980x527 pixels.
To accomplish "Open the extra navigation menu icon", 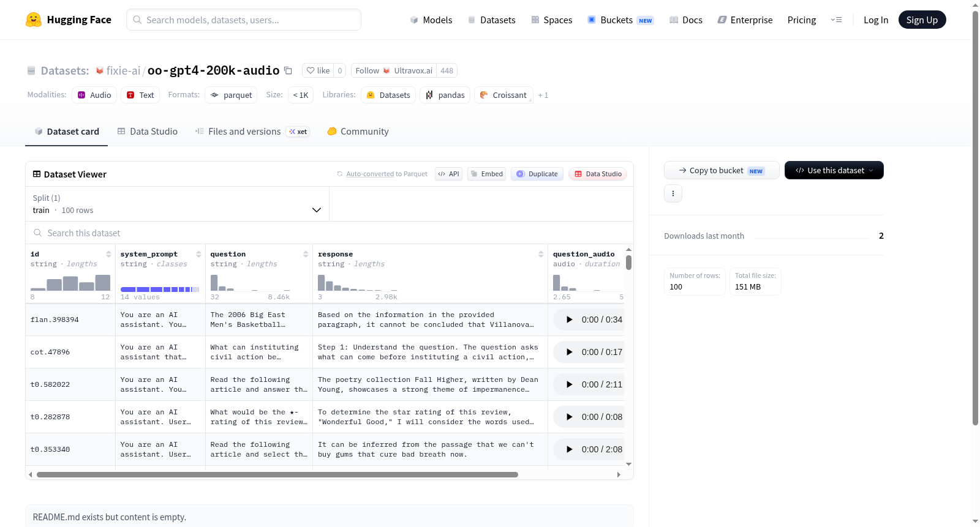I will coord(836,20).
